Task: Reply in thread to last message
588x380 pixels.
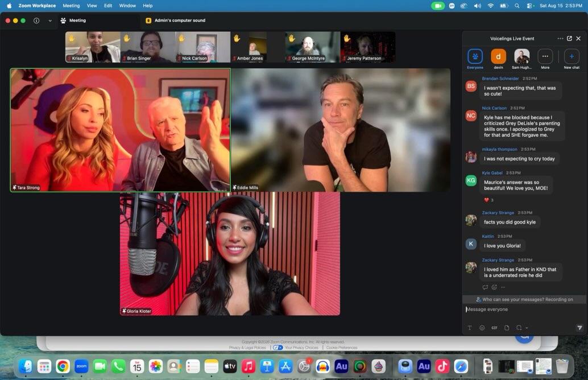Action: (x=485, y=287)
